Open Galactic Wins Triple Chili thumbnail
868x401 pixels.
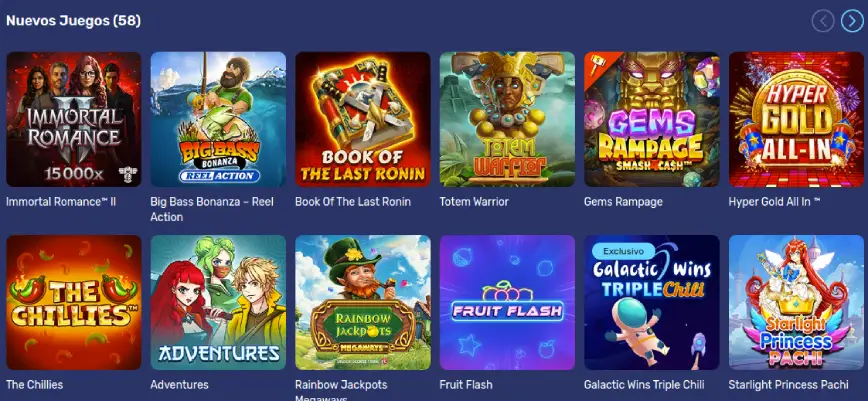[x=652, y=302]
